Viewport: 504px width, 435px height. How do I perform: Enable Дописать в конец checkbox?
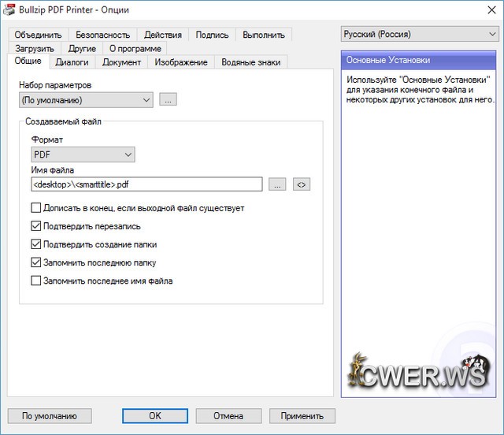tap(36, 208)
